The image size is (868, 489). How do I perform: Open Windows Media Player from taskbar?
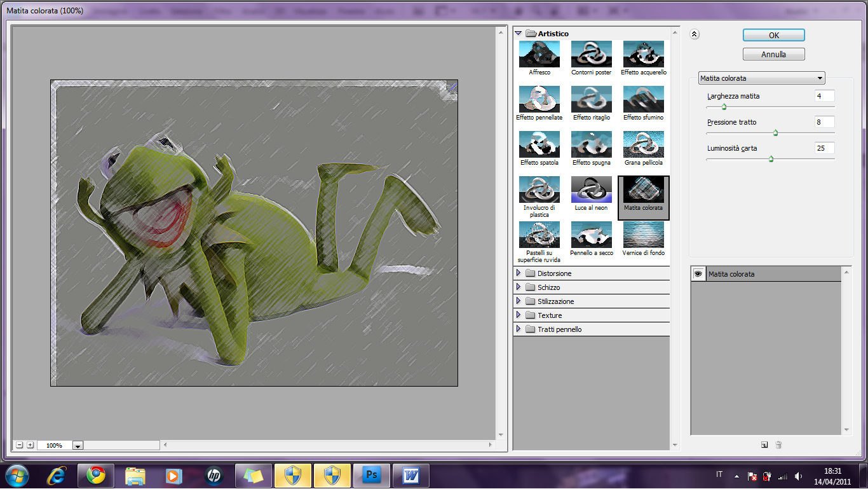[x=173, y=475]
